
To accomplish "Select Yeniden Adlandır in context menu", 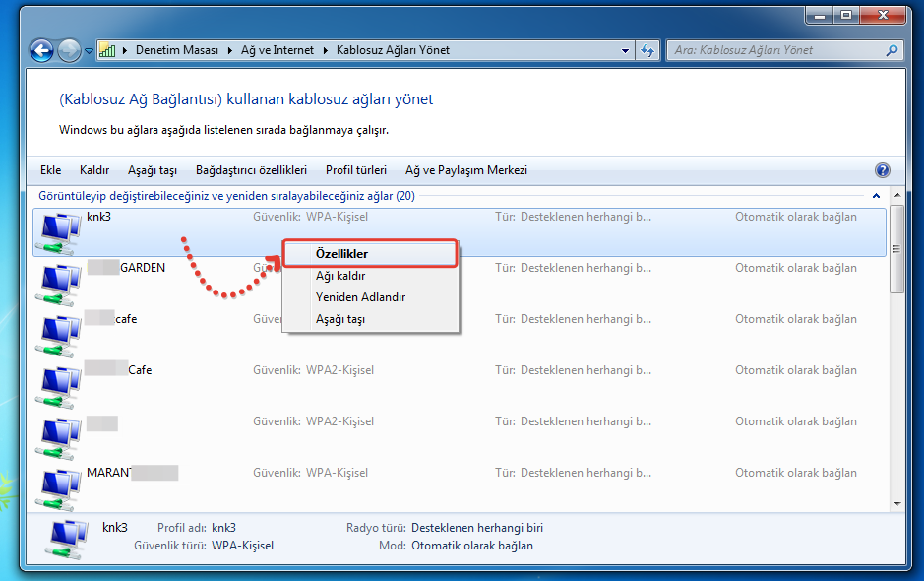I will (x=360, y=297).
